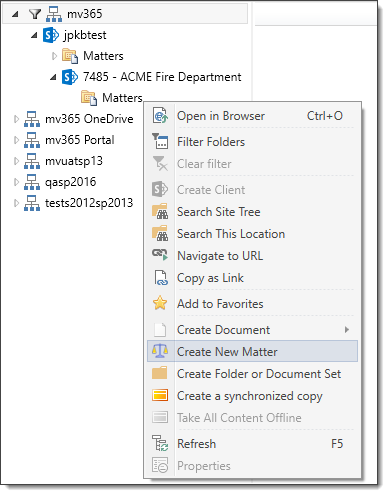
Task: Select Filter Folders menu entry
Action: tap(252, 142)
